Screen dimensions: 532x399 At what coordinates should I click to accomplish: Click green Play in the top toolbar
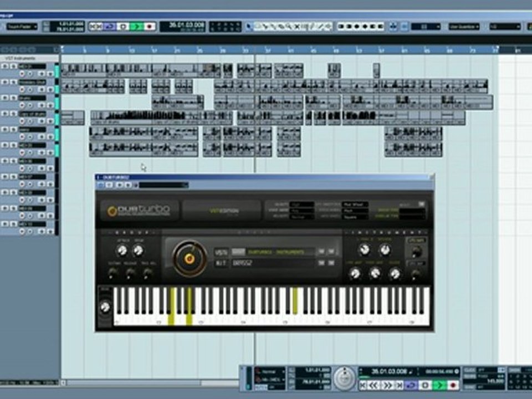click(137, 27)
